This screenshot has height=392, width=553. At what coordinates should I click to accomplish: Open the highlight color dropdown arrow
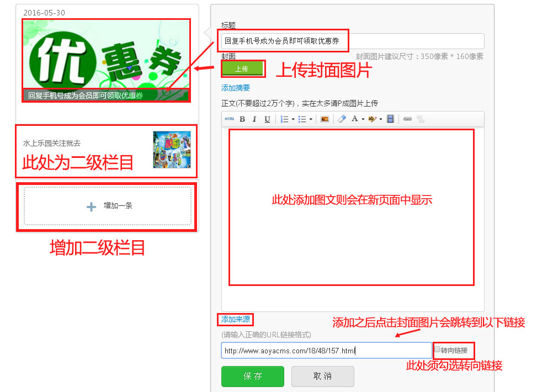(381, 119)
